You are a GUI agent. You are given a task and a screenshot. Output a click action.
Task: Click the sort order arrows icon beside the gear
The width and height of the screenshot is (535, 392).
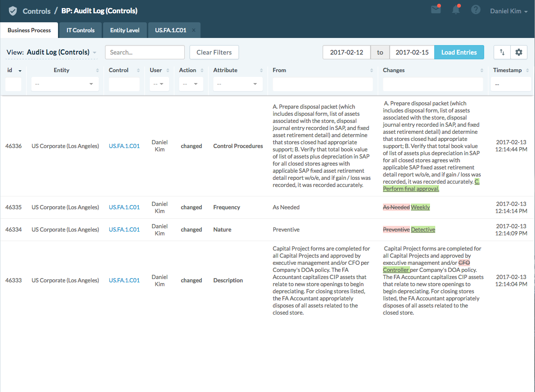pyautogui.click(x=502, y=52)
